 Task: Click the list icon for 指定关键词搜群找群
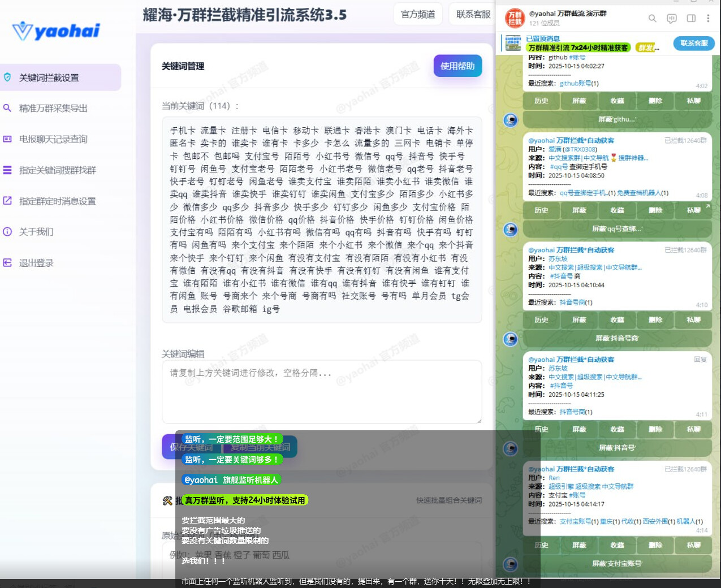pyautogui.click(x=7, y=170)
